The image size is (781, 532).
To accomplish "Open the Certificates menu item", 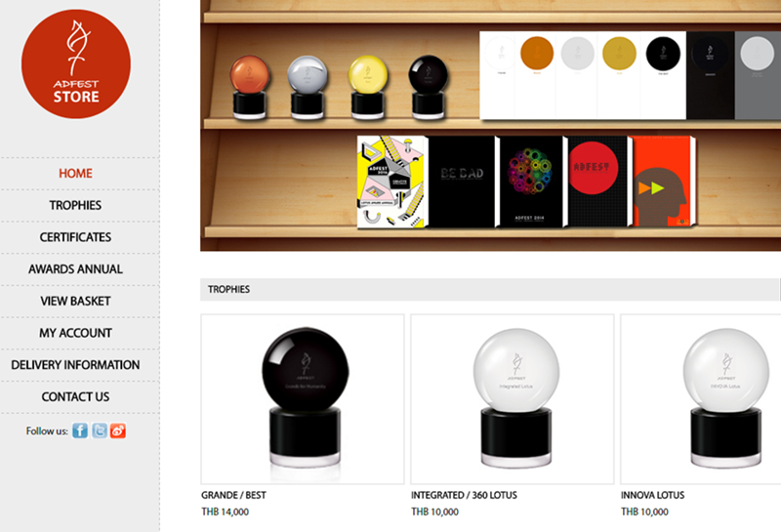I will click(x=76, y=237).
